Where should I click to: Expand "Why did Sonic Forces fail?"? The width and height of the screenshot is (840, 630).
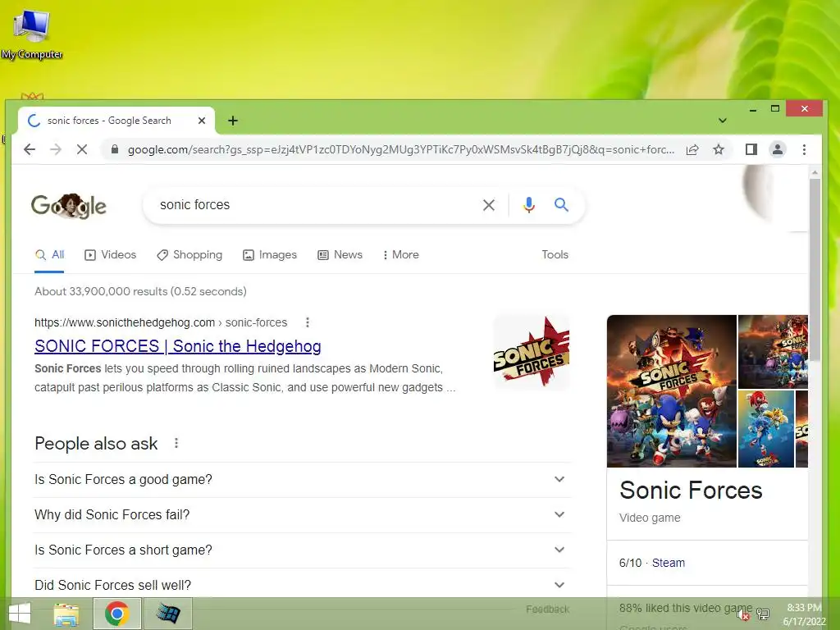302,515
